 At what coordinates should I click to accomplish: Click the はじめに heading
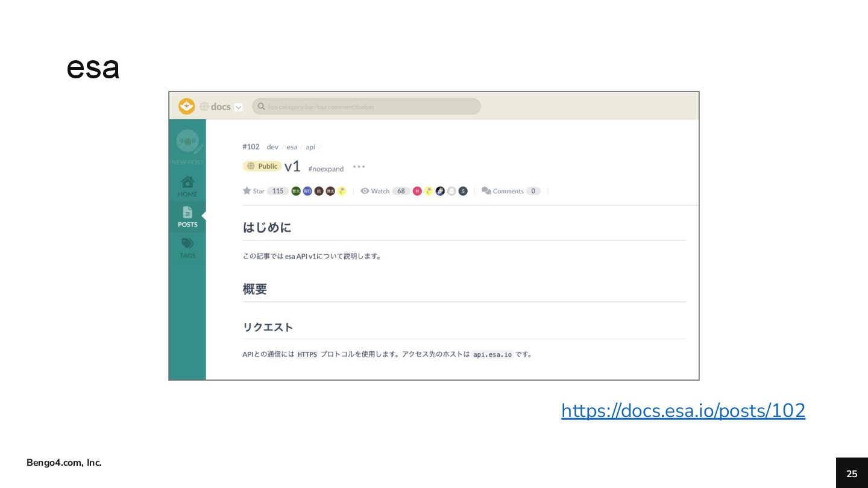(x=267, y=228)
